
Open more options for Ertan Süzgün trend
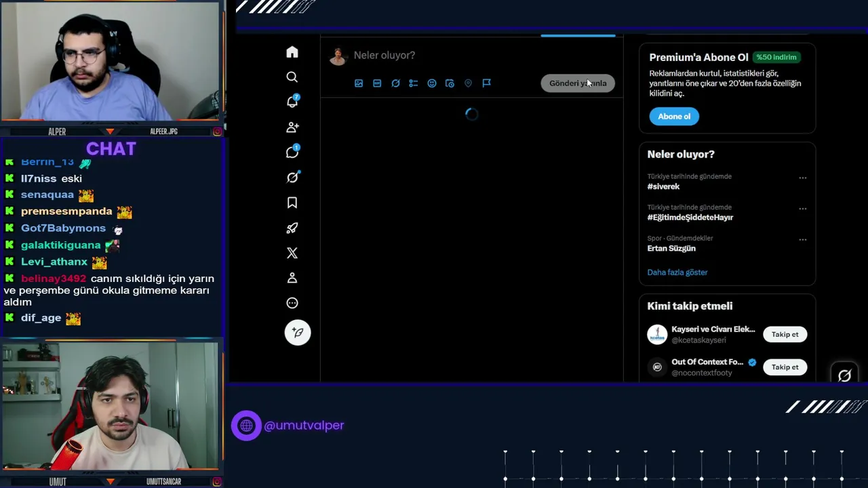pos(803,240)
